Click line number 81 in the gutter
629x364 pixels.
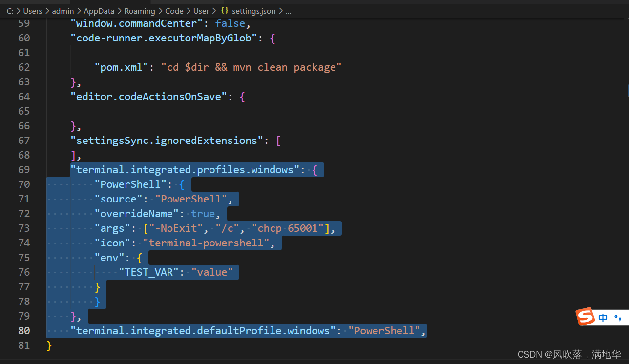pyautogui.click(x=24, y=345)
